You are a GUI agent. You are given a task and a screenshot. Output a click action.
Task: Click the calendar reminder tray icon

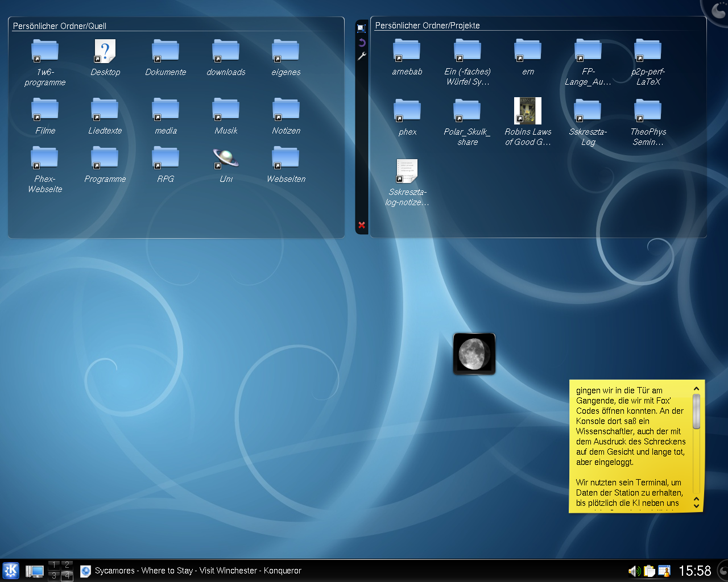pos(664,571)
